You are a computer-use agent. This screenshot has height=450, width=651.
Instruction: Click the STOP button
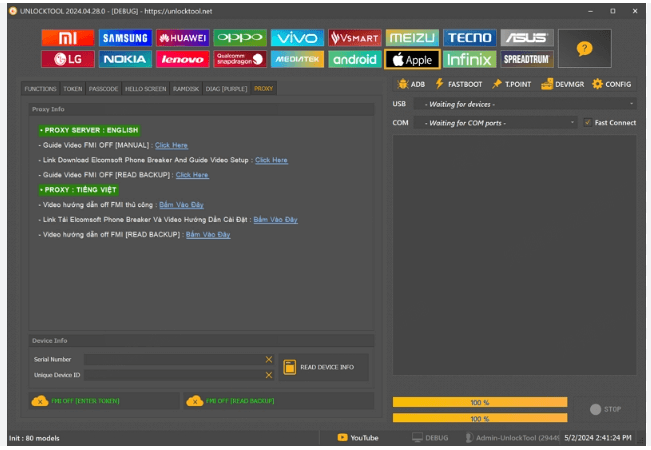tap(606, 409)
